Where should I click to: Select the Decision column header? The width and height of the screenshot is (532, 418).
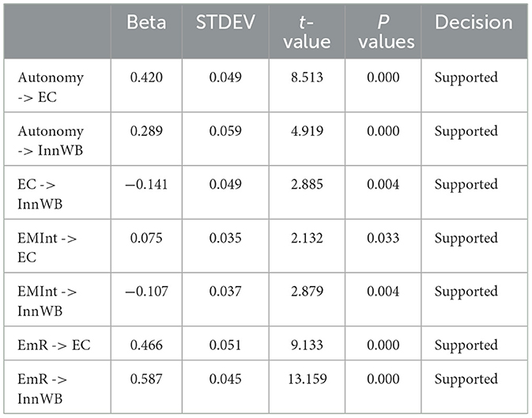pyautogui.click(x=472, y=22)
